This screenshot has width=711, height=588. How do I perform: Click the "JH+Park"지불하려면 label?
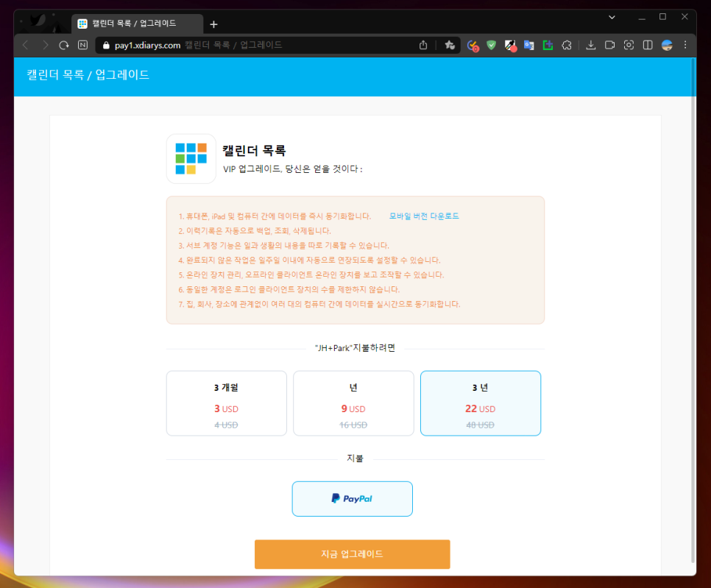pyautogui.click(x=355, y=348)
